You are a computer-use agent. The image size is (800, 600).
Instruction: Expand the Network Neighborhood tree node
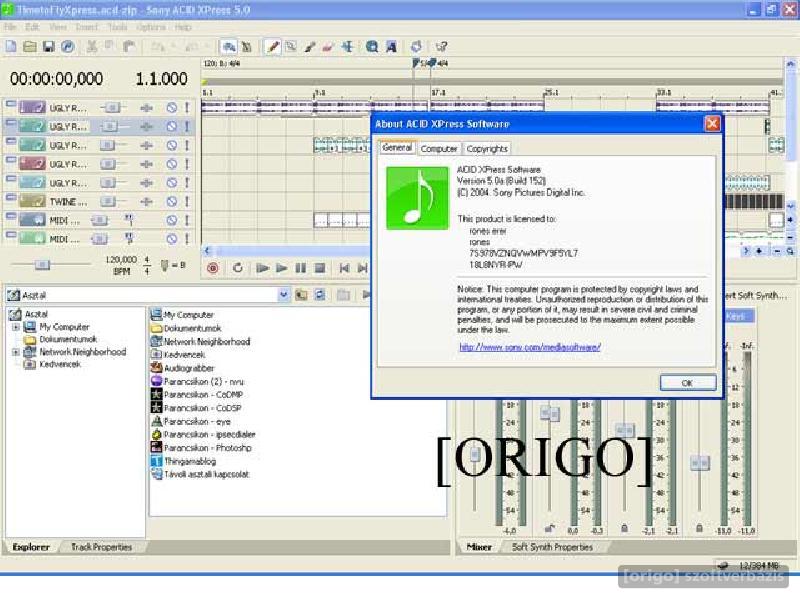click(x=16, y=352)
